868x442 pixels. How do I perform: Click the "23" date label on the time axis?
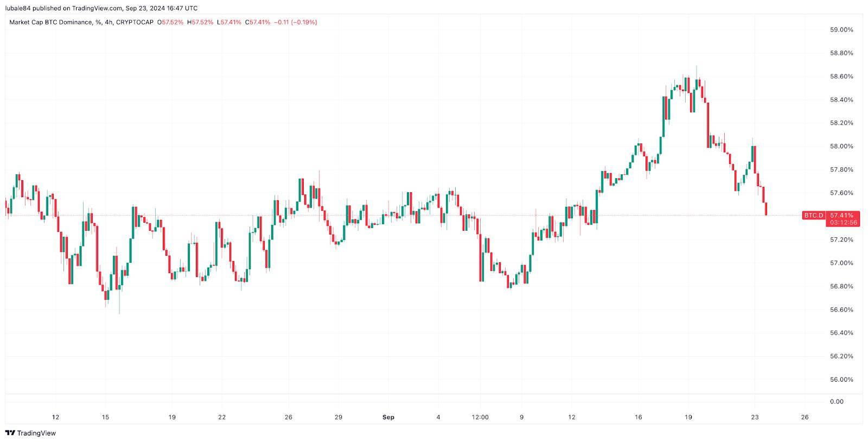click(x=755, y=417)
